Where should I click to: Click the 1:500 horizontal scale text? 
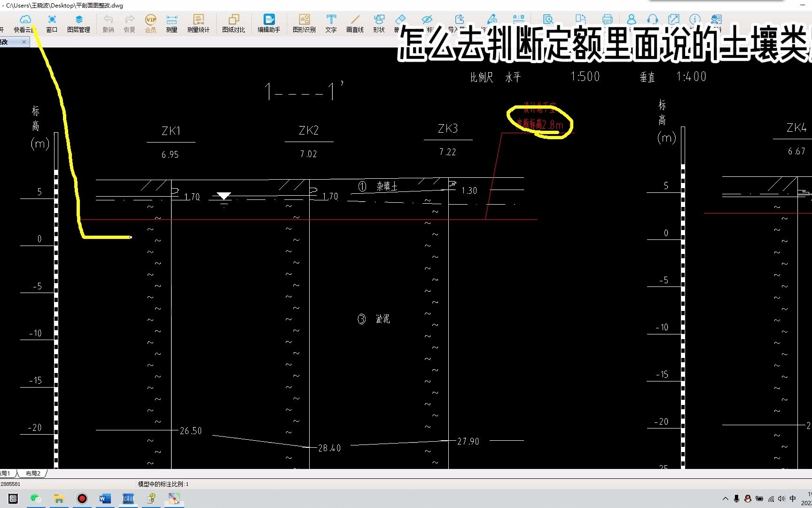coord(585,77)
